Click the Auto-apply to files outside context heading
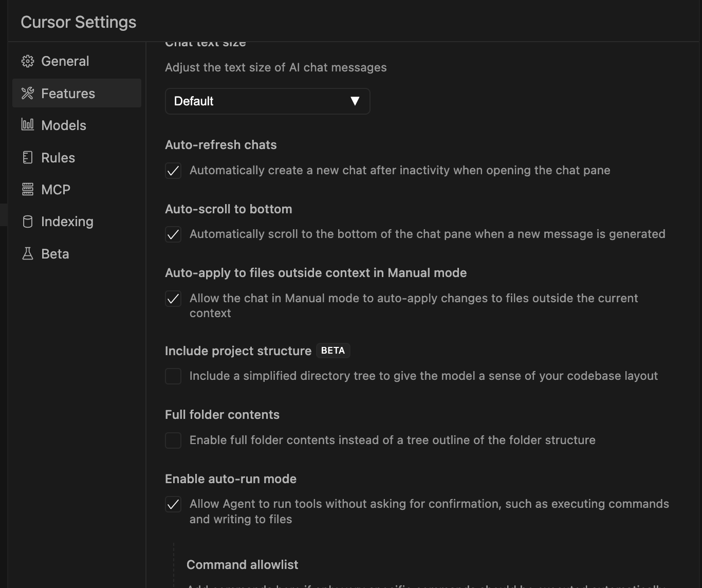Viewport: 702px width, 588px height. click(316, 273)
